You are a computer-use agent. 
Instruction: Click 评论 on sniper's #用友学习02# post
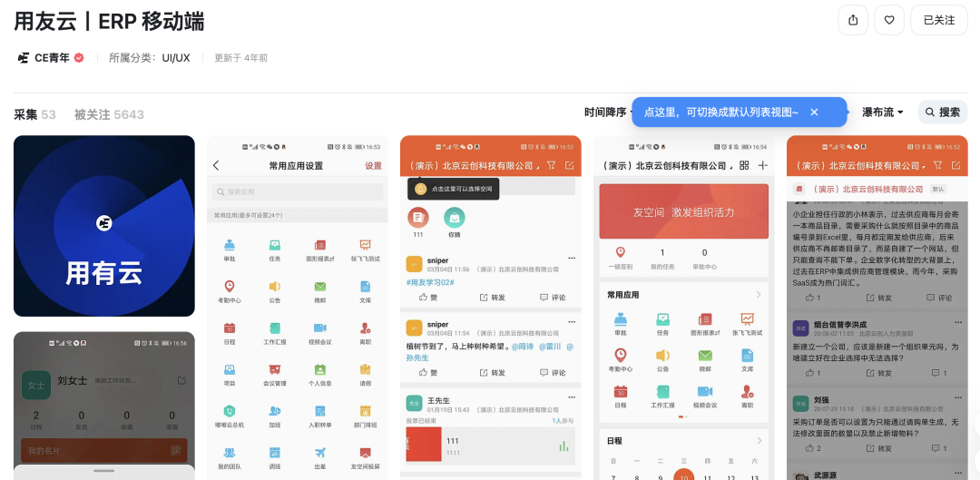[x=553, y=298]
